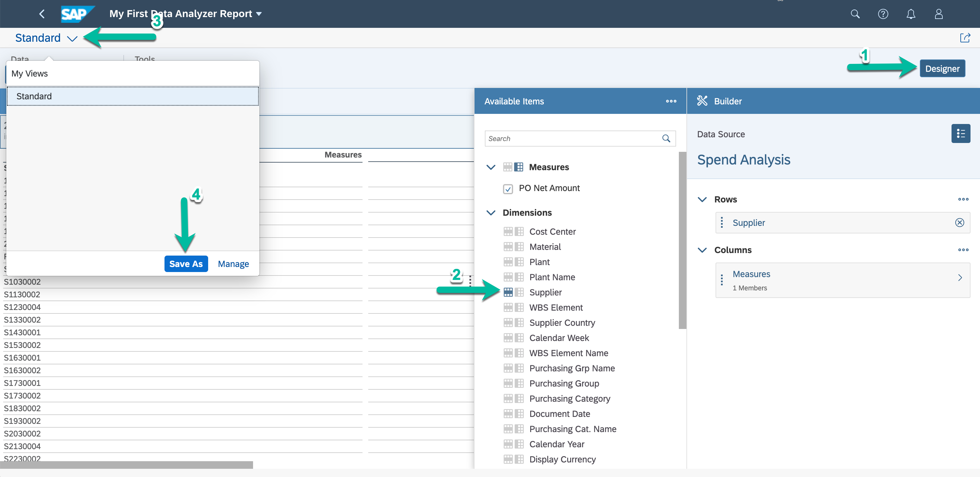Open the search icon in header

(x=855, y=14)
